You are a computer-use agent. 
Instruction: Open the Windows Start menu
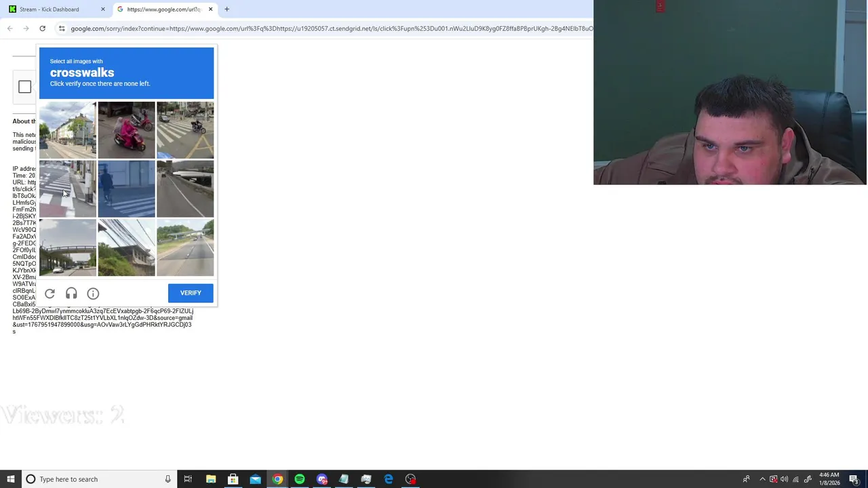11,479
